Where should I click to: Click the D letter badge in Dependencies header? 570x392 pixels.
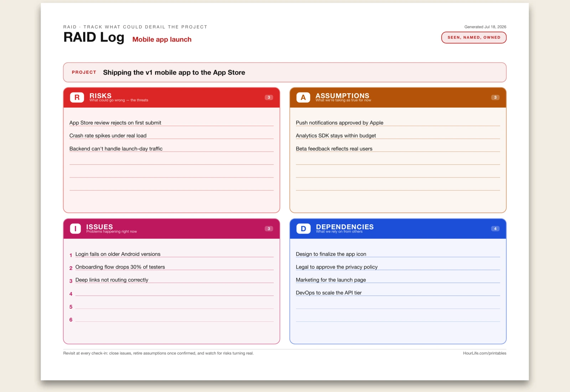(x=304, y=229)
